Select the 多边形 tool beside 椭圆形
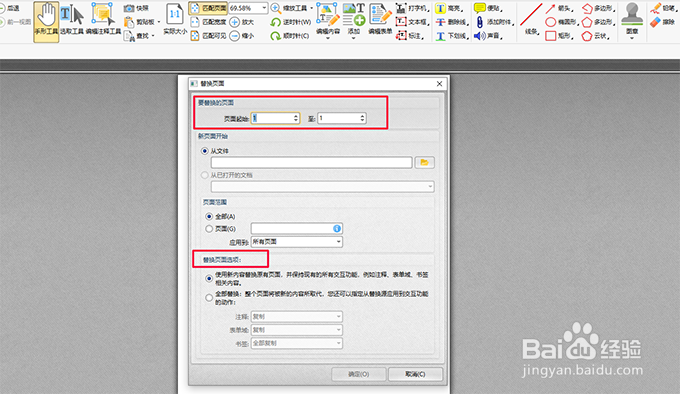 (599, 22)
